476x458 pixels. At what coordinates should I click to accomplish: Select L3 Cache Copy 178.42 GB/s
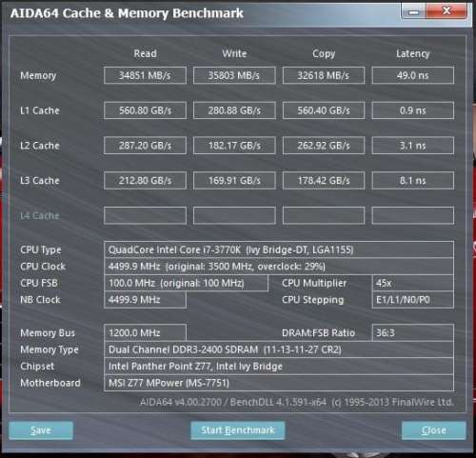(324, 180)
